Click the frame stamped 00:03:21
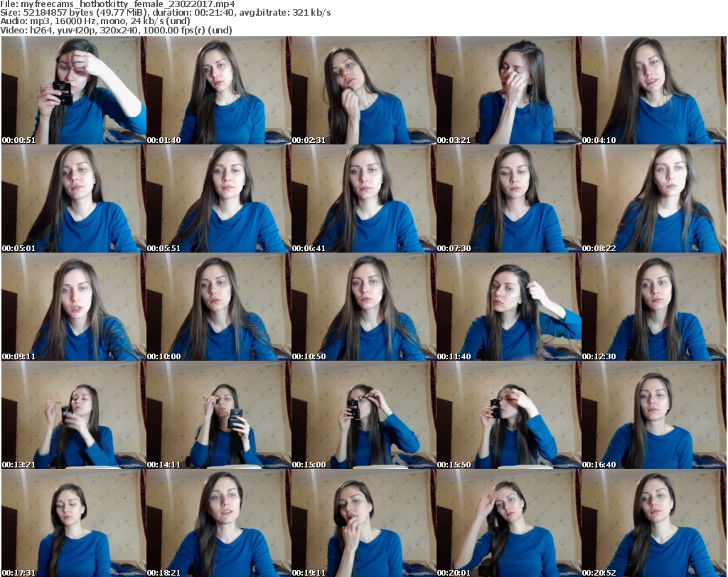The width and height of the screenshot is (728, 577). point(508,90)
